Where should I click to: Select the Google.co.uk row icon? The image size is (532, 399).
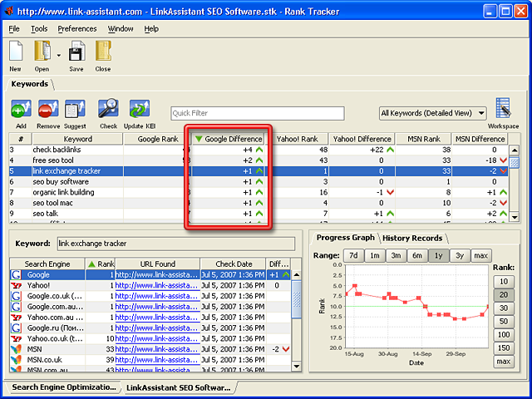tap(16, 296)
